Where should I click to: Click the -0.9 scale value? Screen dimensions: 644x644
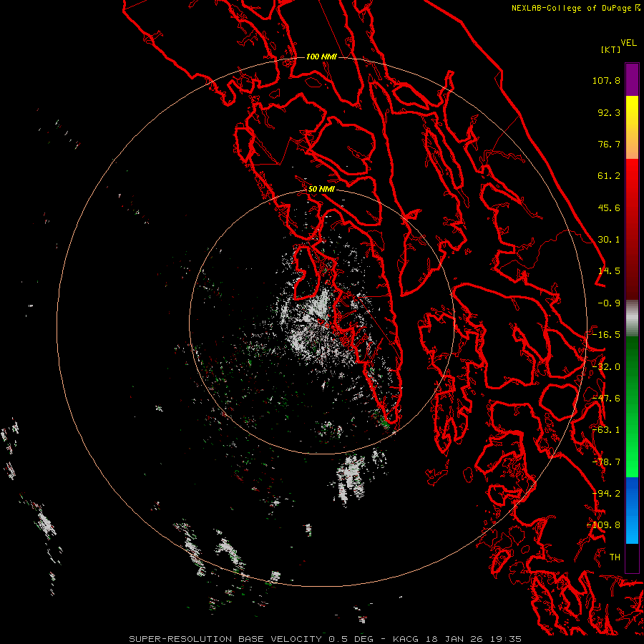(609, 303)
